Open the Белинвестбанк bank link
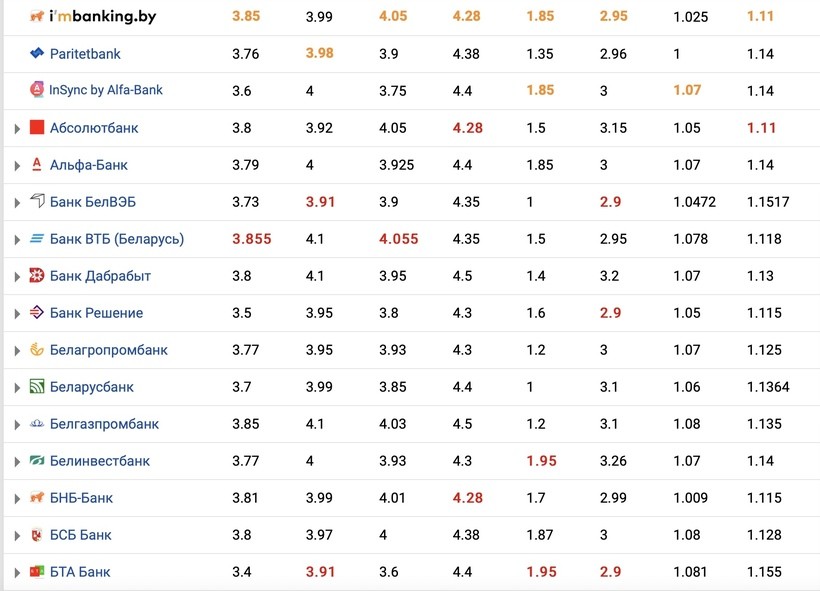Image resolution: width=820 pixels, height=591 pixels. 99,461
